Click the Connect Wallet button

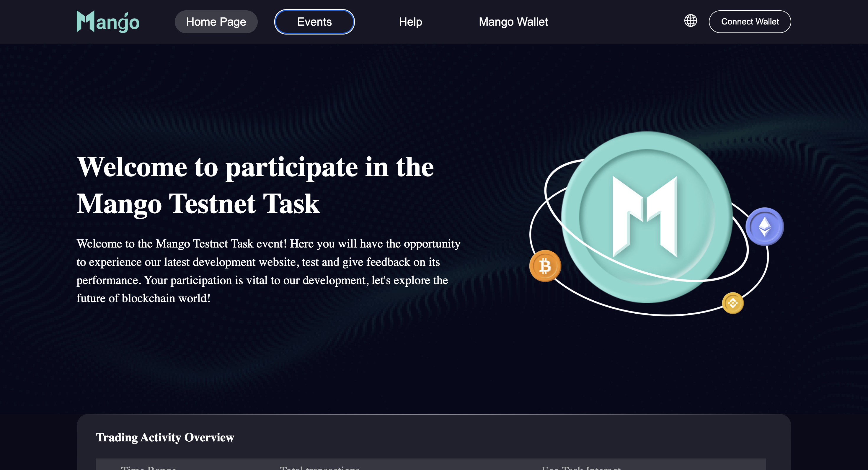(750, 22)
